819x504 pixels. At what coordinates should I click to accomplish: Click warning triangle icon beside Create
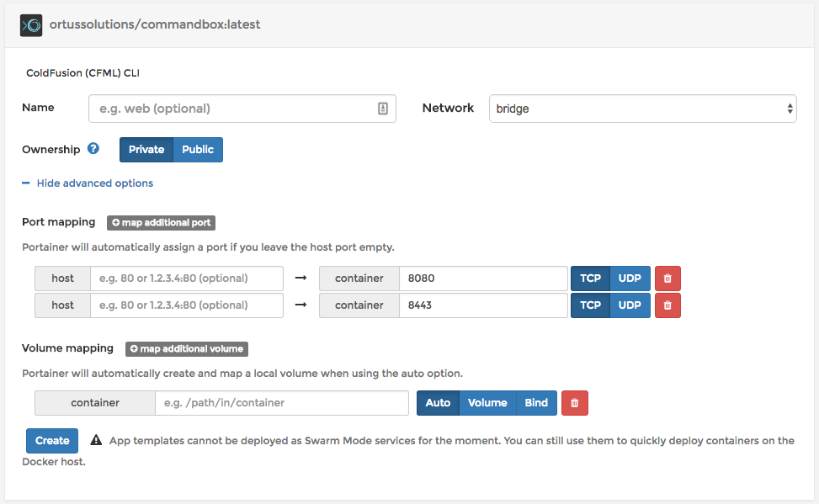(x=96, y=440)
